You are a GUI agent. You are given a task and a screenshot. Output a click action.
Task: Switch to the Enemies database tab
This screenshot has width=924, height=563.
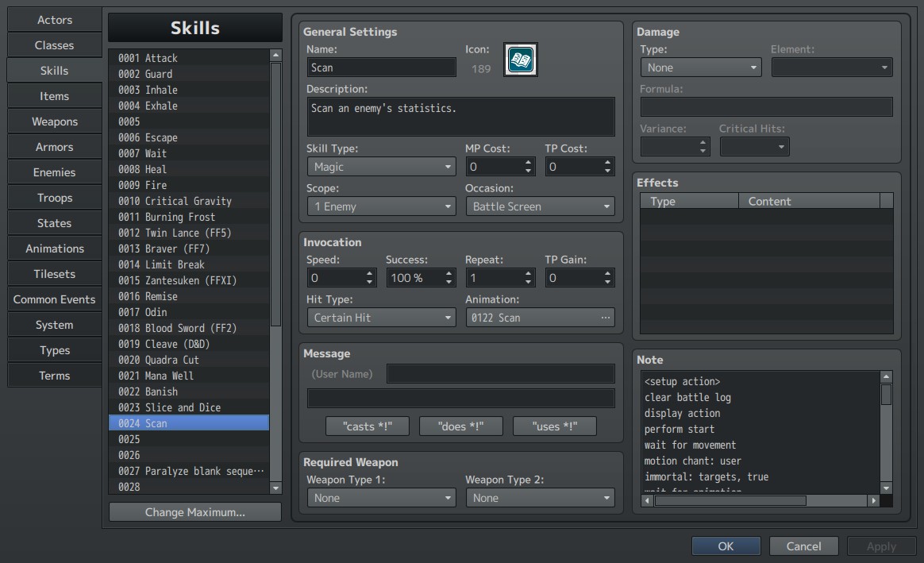[x=54, y=172]
